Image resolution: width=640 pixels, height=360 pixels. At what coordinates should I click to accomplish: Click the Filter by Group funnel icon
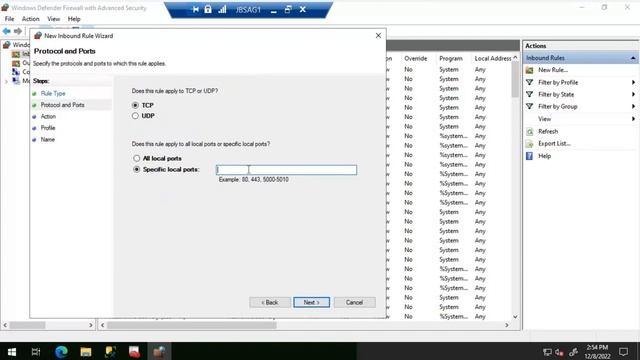coord(529,107)
